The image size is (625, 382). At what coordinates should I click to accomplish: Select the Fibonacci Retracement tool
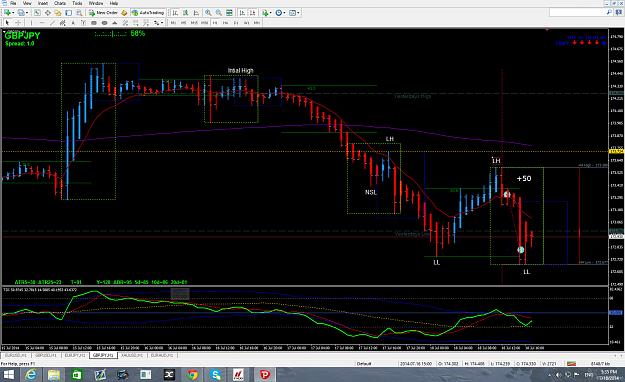coord(136,23)
